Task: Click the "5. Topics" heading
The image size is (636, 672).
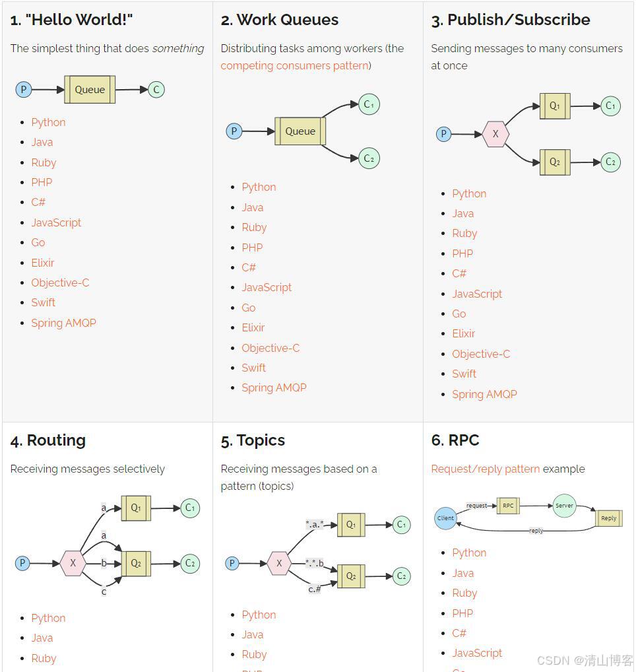Action: (253, 440)
